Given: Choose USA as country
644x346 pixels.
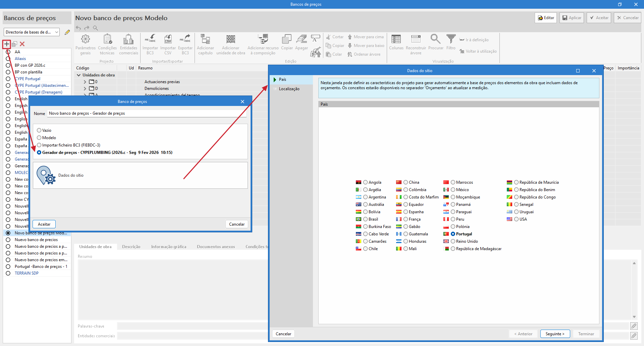Looking at the screenshot, I should (x=517, y=219).
